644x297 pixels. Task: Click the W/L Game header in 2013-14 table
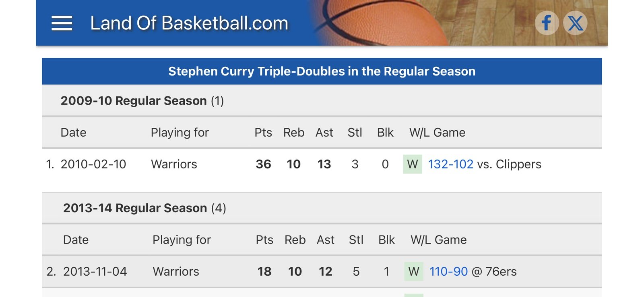[x=438, y=240]
